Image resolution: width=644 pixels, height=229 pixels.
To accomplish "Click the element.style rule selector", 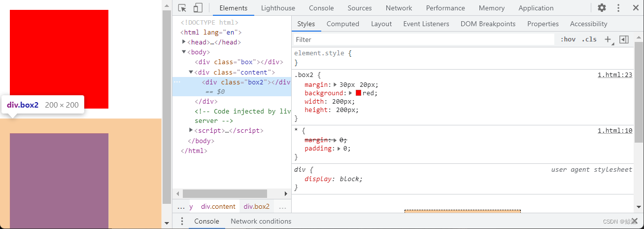I will pos(319,53).
